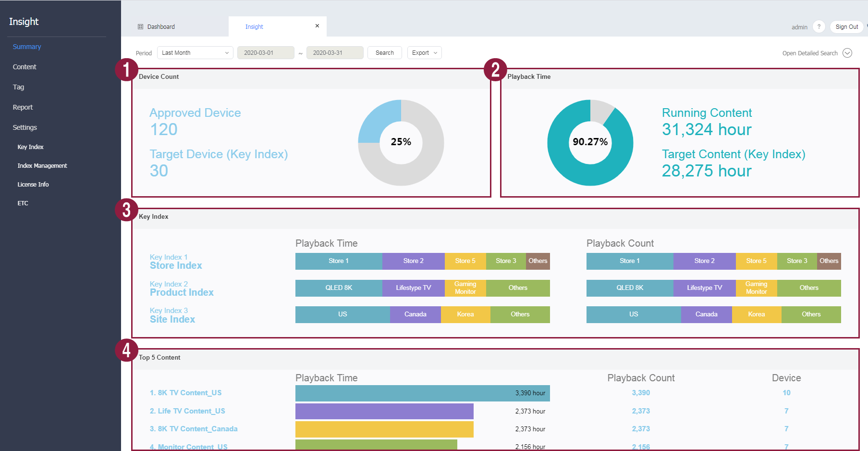Open the Period Last Month dropdown
Viewport: 868px width, 451px height.
(195, 53)
